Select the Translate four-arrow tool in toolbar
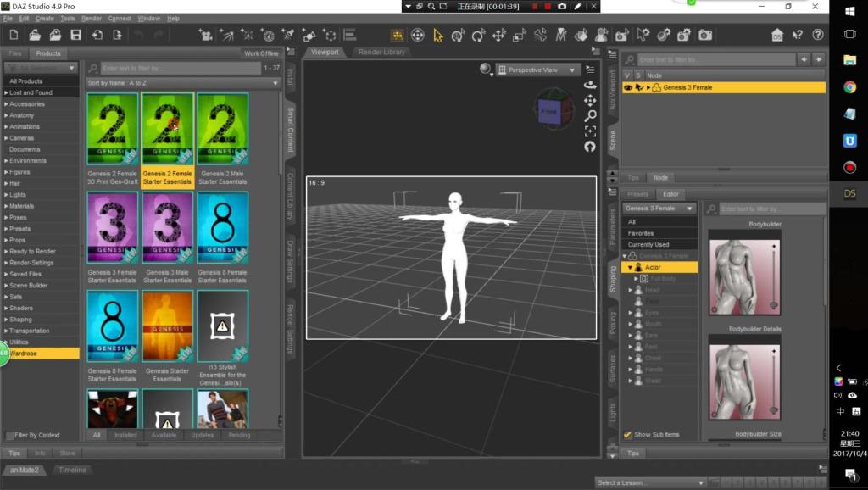Image resolution: width=868 pixels, height=490 pixels. [498, 36]
